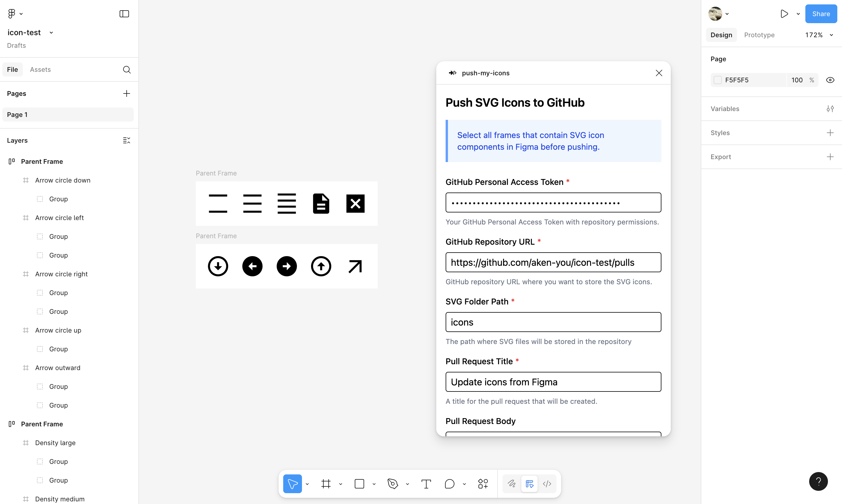Open the Figma main menu logo
Image resolution: width=842 pixels, height=504 pixels.
point(11,13)
